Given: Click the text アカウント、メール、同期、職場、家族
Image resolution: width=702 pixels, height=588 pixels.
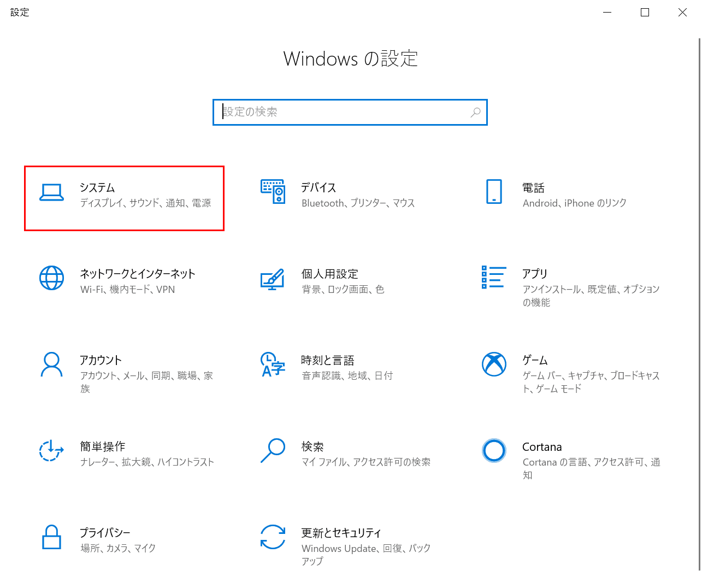Looking at the screenshot, I should coord(146,382).
